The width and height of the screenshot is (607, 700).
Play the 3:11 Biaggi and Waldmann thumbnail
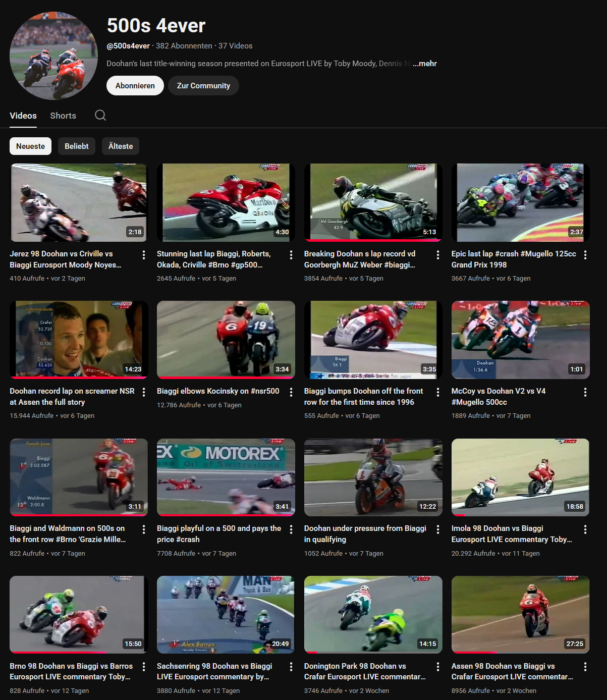[79, 477]
